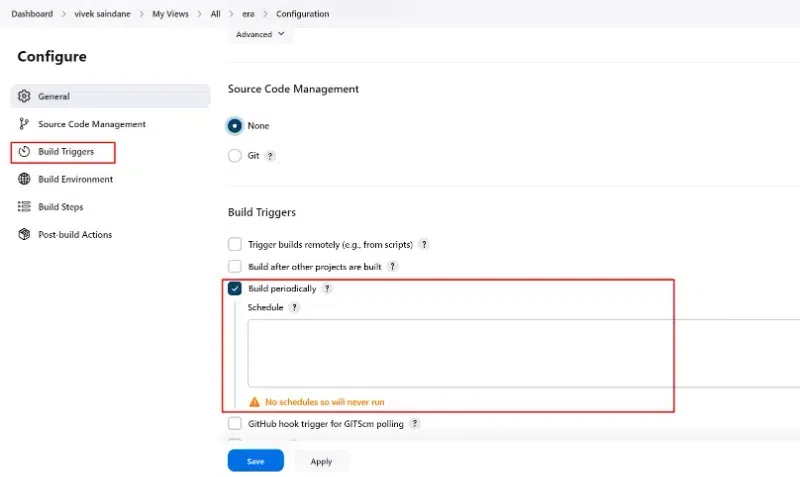Click the Apply button
This screenshot has height=477, width=800.
tap(321, 461)
